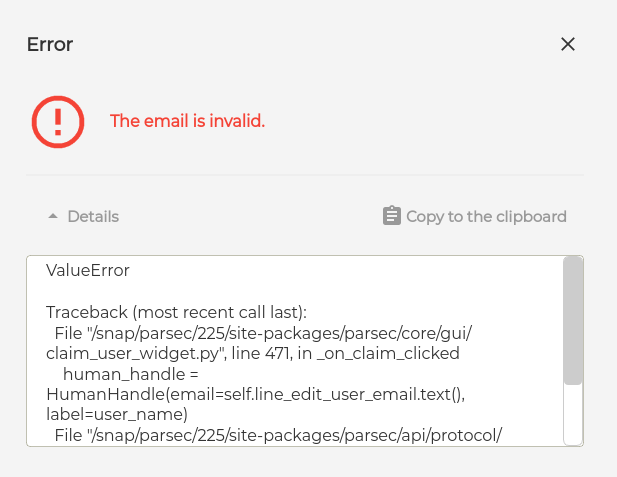Click the Details label

tap(93, 216)
